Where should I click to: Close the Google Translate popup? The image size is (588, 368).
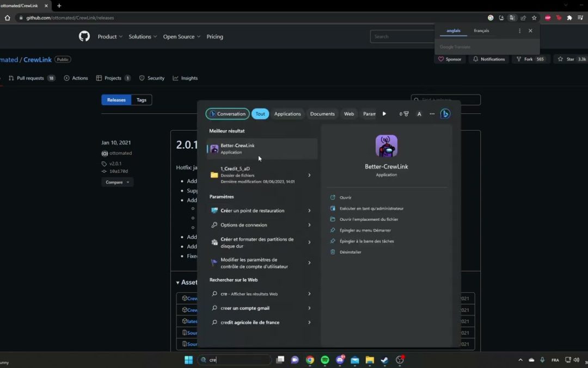[x=530, y=31]
